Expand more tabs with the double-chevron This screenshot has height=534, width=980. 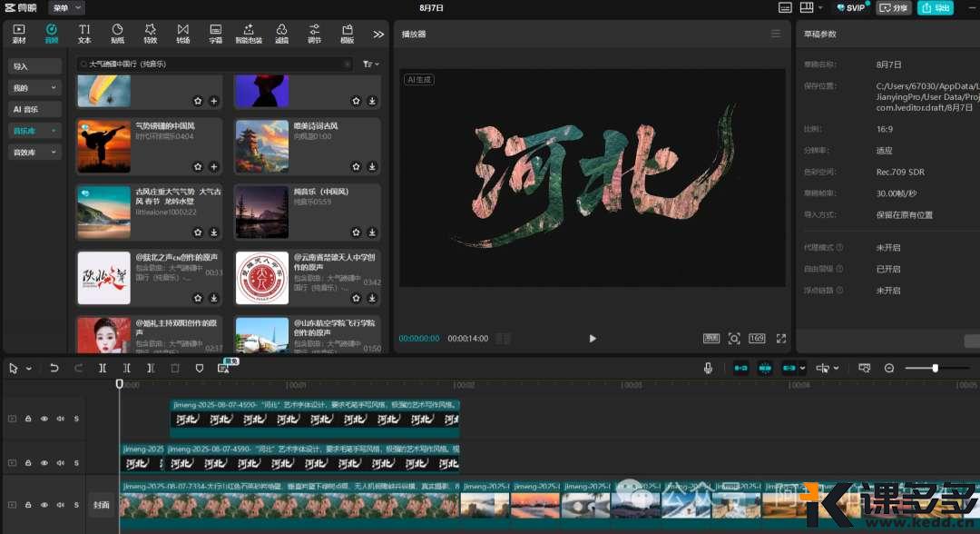pyautogui.click(x=378, y=35)
